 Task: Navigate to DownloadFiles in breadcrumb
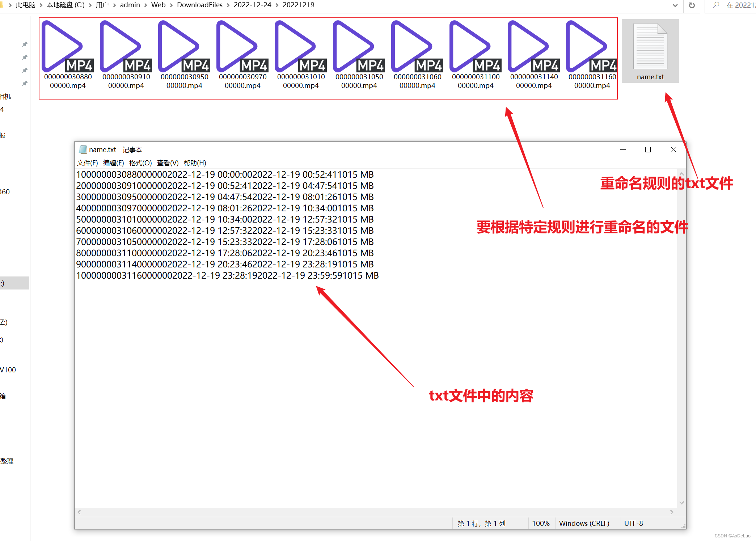pos(199,5)
